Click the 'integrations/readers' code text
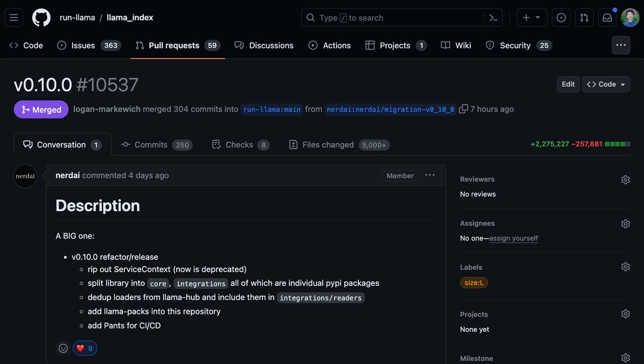Image resolution: width=644 pixels, height=364 pixels. point(321,298)
